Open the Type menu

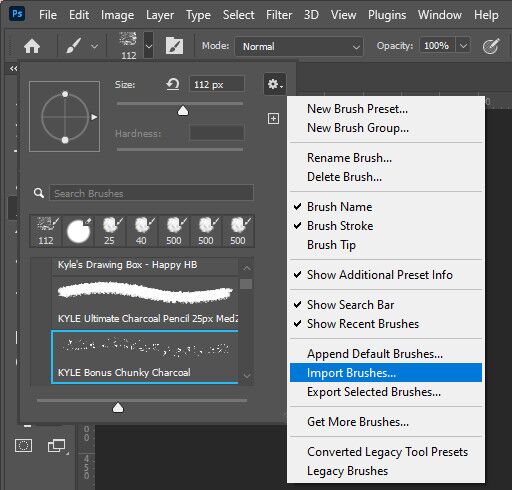click(x=198, y=15)
